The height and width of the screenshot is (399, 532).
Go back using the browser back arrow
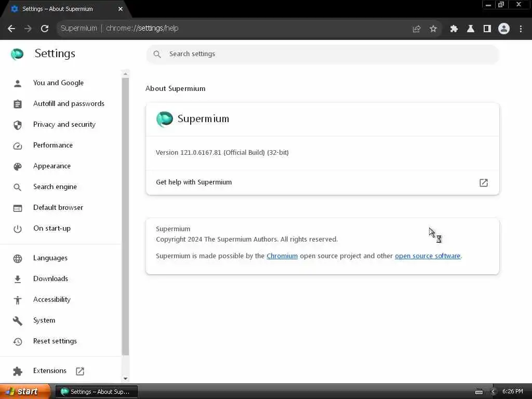[x=11, y=29]
